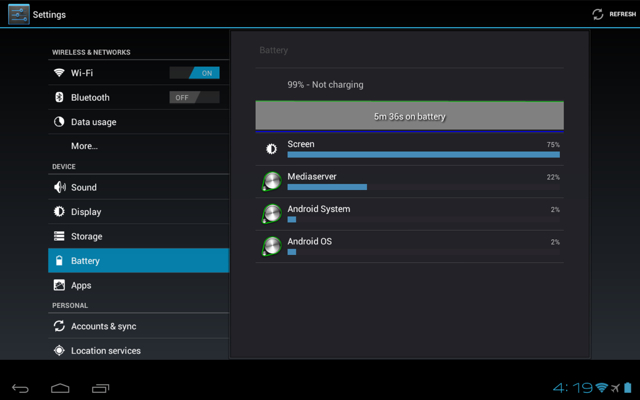Click the Location services target icon
Viewport: 640px width, 400px height.
coord(59,350)
